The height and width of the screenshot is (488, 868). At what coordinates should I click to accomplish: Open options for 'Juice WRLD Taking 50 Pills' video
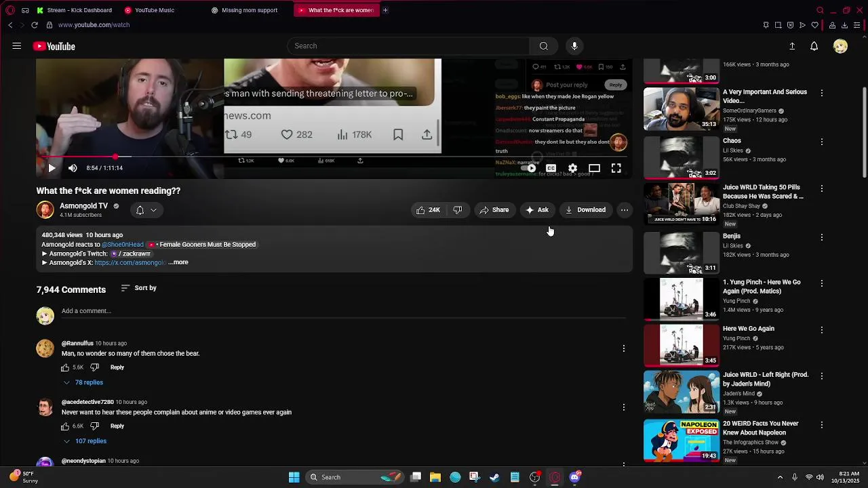tap(822, 188)
